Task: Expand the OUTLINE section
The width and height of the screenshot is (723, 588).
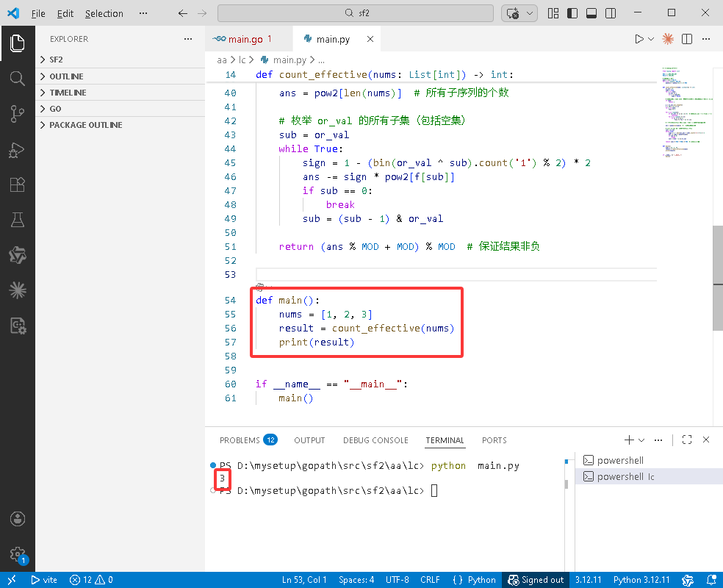Action: point(120,76)
